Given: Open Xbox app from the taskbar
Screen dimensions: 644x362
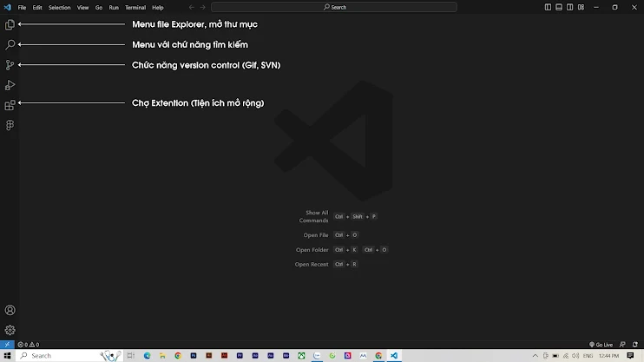Looking at the screenshot, I should pyautogui.click(x=301, y=355).
